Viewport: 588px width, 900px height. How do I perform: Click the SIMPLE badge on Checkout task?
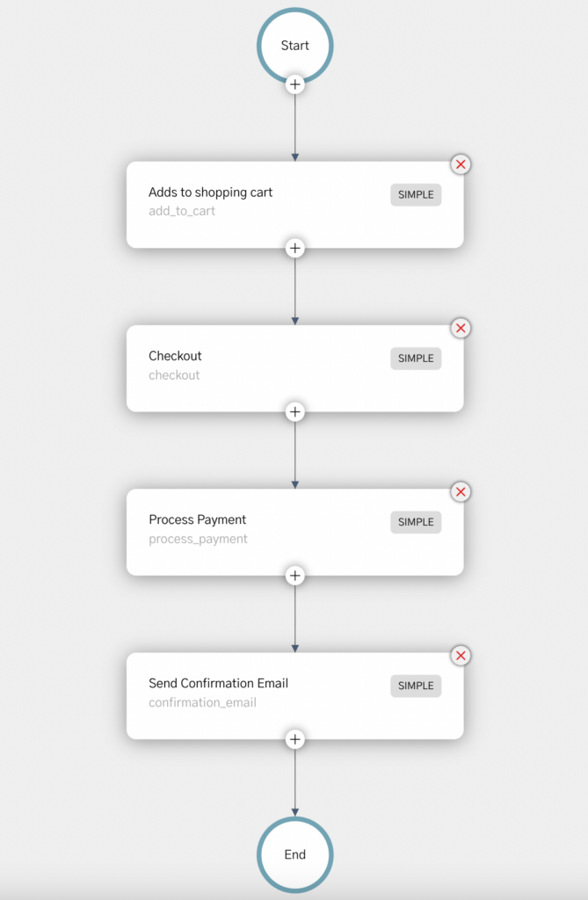416,359
